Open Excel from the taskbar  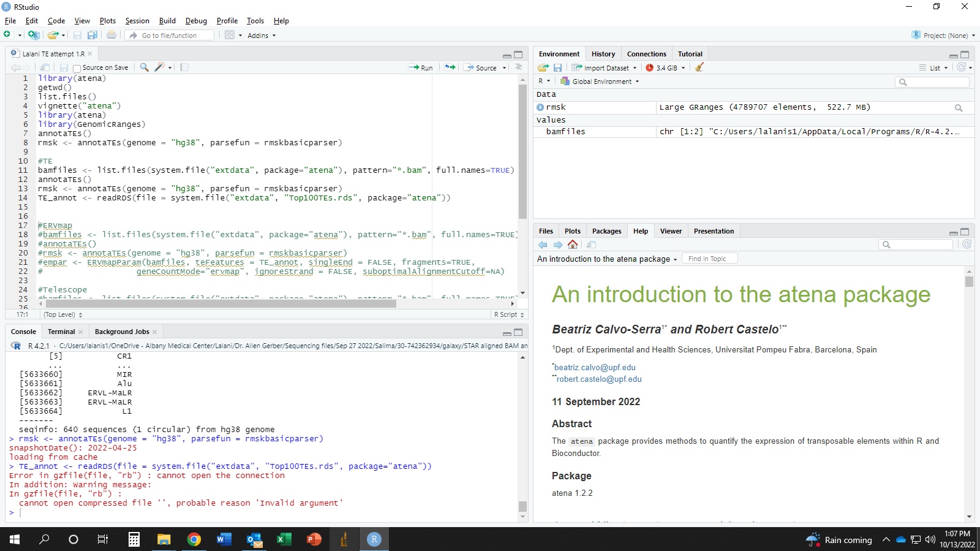pyautogui.click(x=284, y=539)
